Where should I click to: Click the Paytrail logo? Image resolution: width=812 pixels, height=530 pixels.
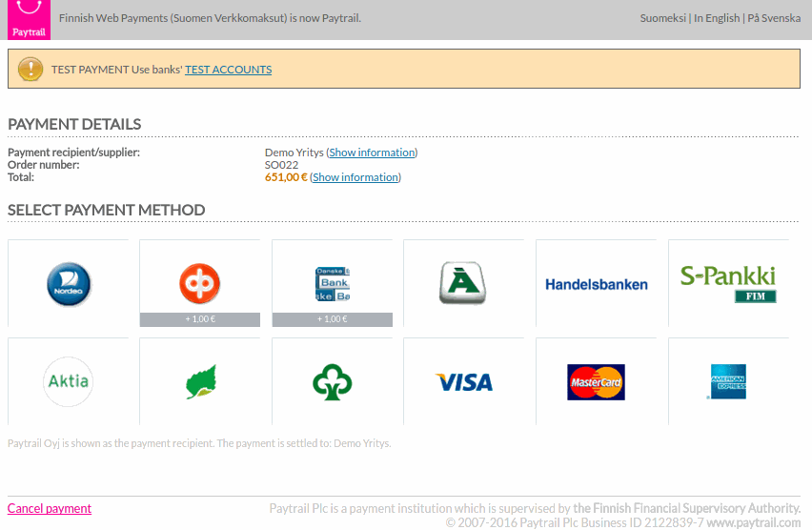(29, 19)
